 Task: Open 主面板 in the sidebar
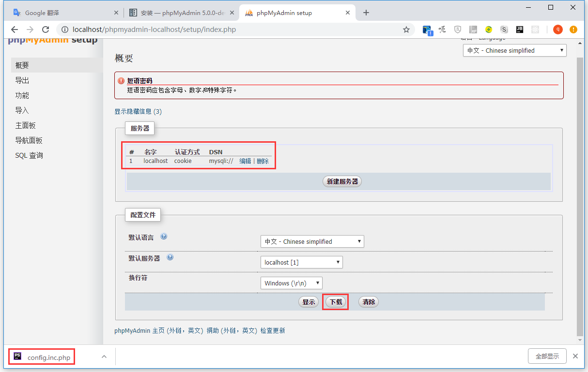click(x=26, y=125)
